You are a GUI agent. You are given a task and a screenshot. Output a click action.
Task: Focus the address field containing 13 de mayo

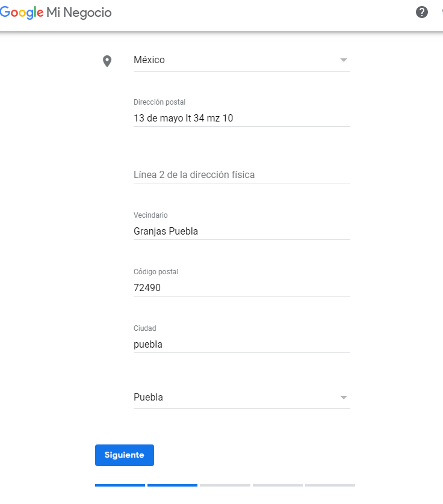[x=241, y=118]
